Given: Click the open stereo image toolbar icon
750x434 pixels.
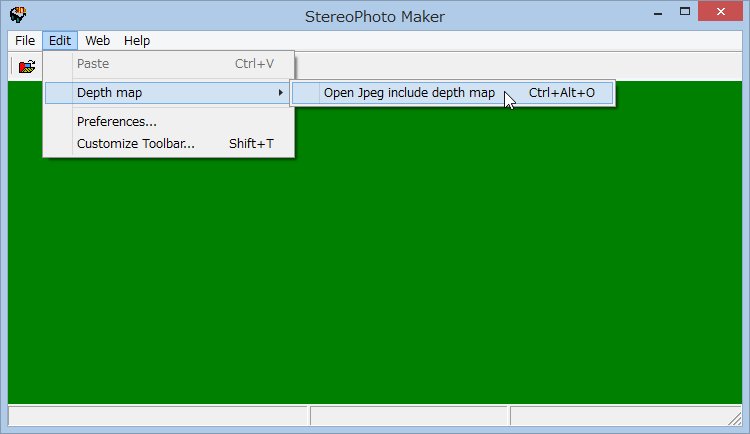Looking at the screenshot, I should pyautogui.click(x=27, y=66).
